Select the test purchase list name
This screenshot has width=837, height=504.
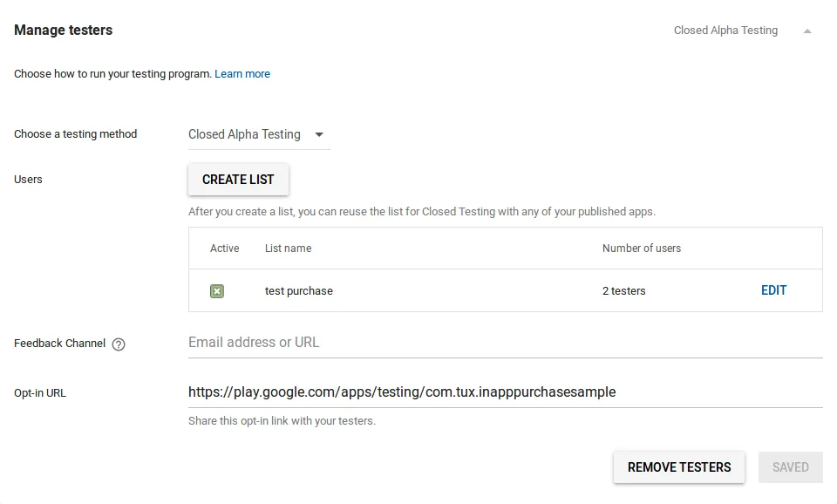tap(299, 291)
